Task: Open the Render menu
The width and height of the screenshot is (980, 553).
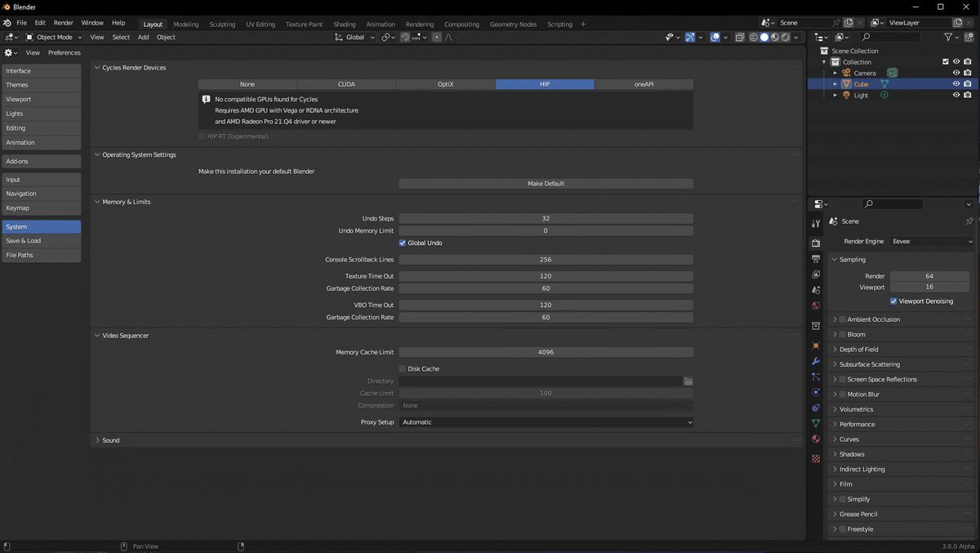Action: (x=64, y=23)
